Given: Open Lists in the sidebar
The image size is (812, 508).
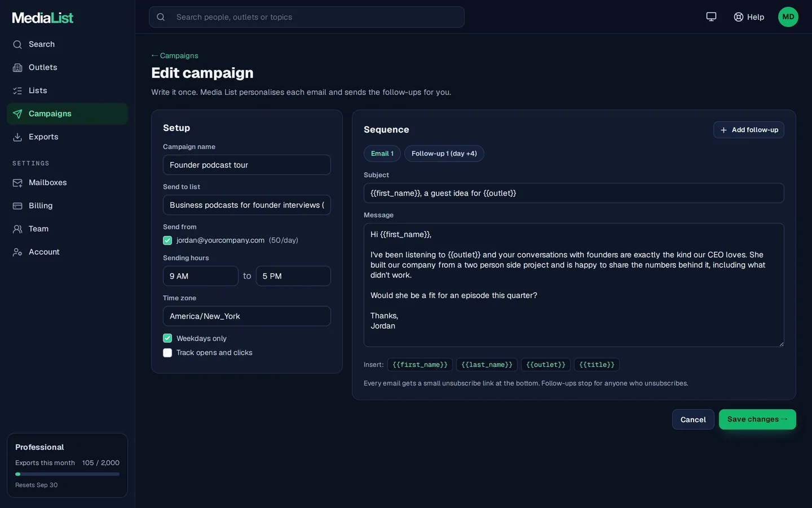Looking at the screenshot, I should tap(67, 91).
